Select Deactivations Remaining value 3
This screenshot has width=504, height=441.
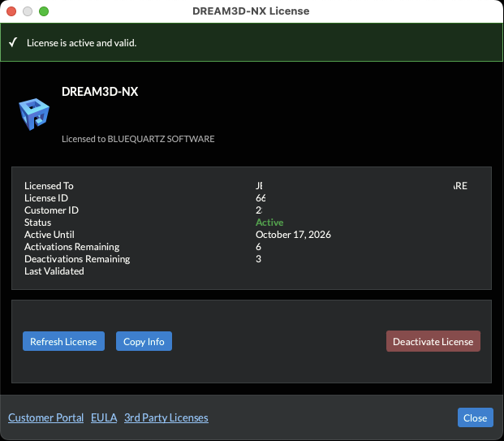point(258,259)
